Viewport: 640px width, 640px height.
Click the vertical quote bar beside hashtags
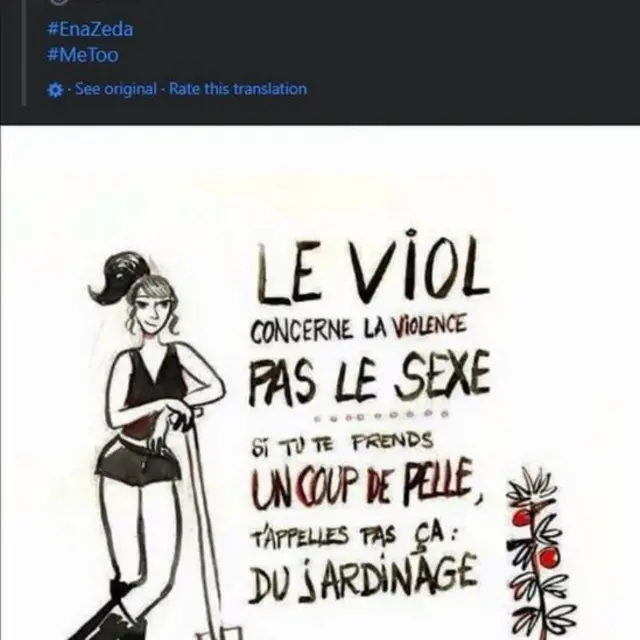click(x=24, y=53)
